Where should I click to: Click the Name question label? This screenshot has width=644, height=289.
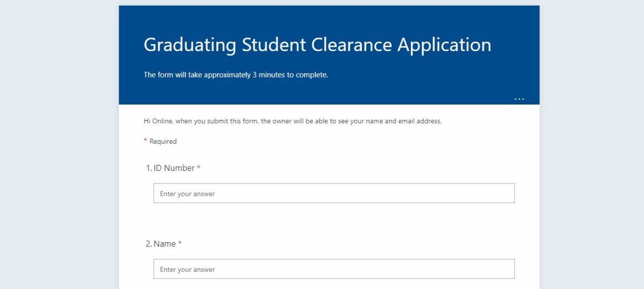(x=165, y=244)
